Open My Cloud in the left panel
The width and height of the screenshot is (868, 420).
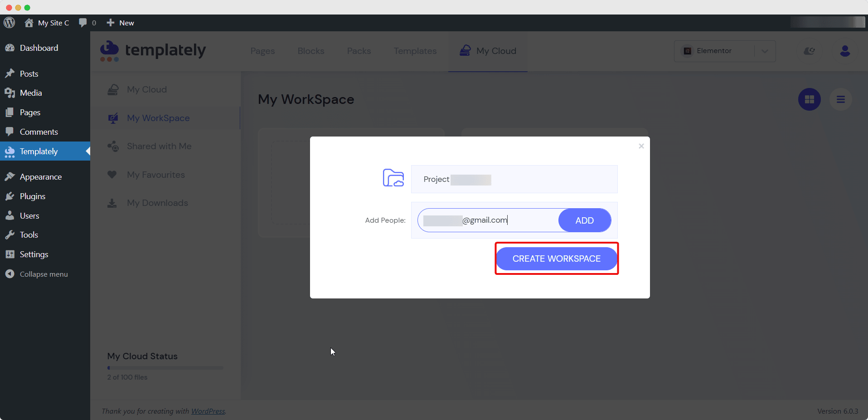coord(146,90)
